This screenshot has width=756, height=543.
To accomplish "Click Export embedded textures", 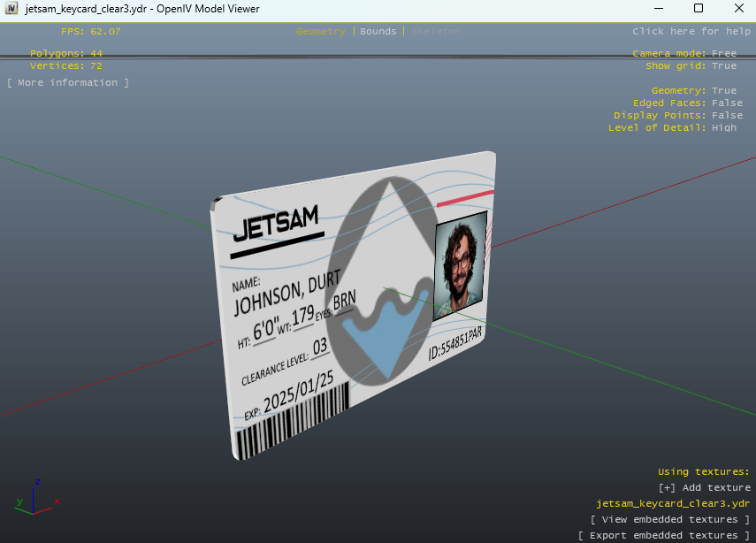I will (x=664, y=535).
